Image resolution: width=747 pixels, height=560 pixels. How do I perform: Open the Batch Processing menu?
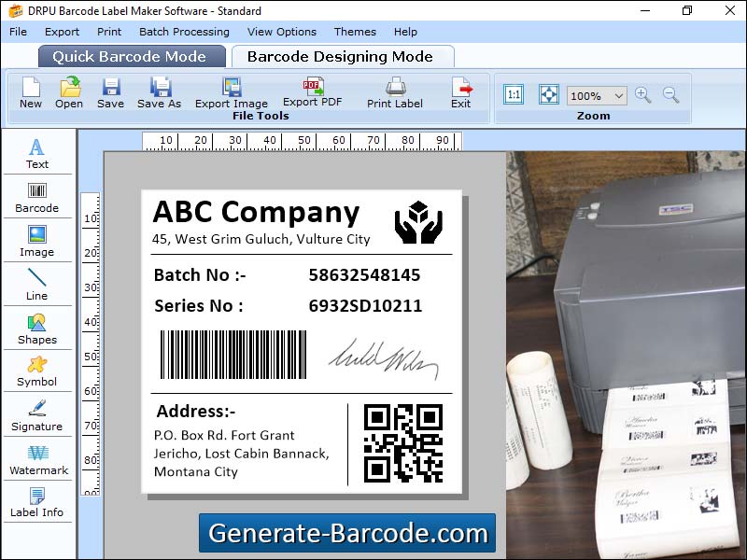pyautogui.click(x=184, y=32)
